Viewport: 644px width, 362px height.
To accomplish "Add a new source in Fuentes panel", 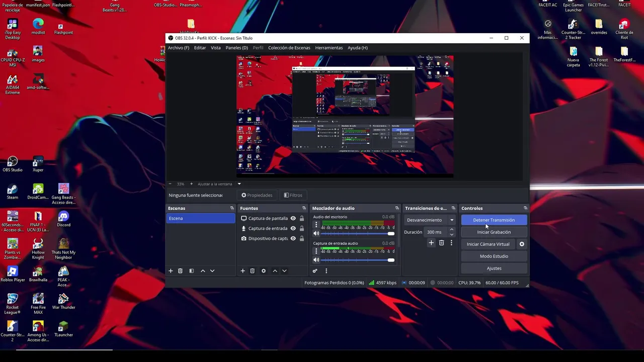I will [x=243, y=271].
